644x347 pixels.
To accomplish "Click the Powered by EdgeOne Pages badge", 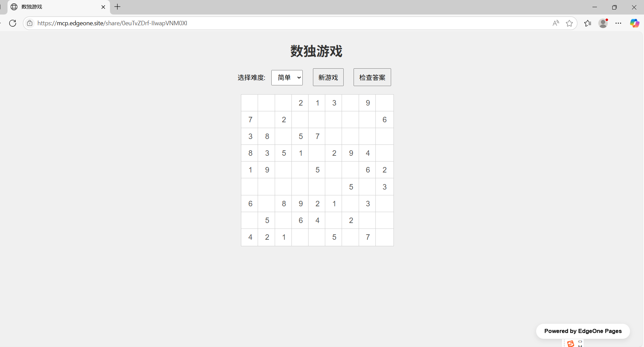I will pos(583,331).
